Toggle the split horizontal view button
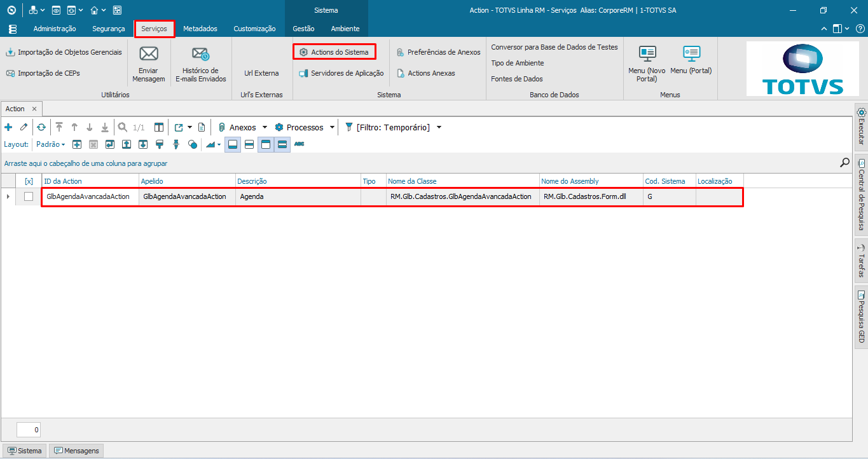 (x=249, y=144)
